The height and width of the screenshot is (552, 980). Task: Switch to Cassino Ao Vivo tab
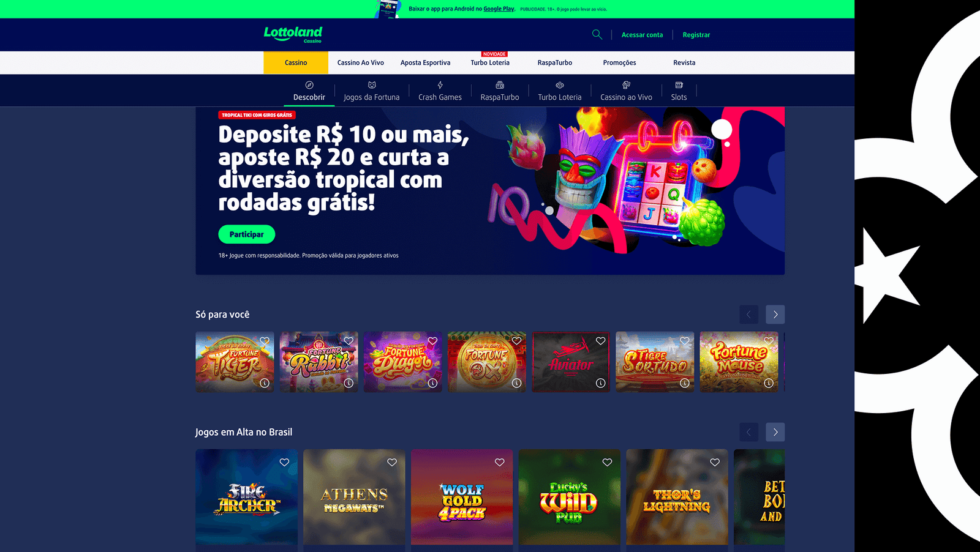pos(360,62)
